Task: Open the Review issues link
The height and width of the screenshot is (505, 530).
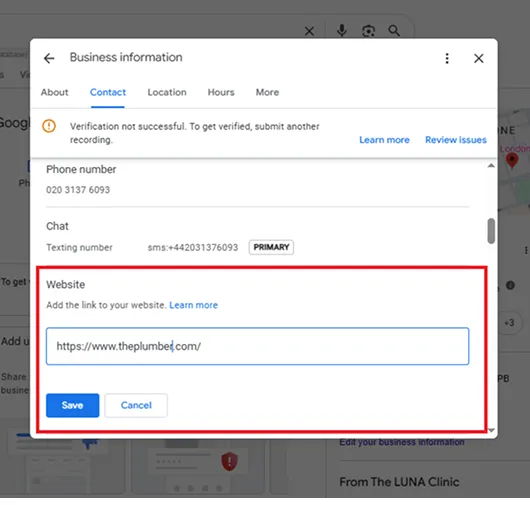Action: click(x=456, y=140)
